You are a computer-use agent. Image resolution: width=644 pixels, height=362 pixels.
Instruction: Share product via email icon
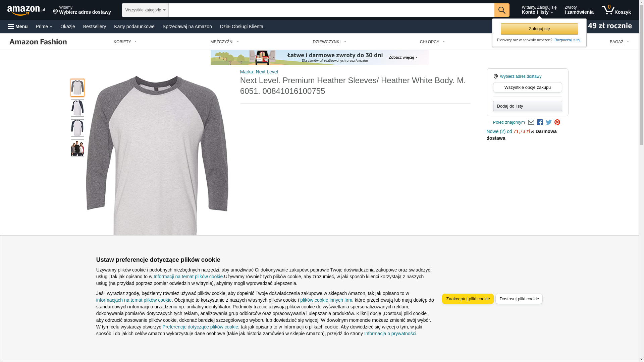[x=531, y=122]
